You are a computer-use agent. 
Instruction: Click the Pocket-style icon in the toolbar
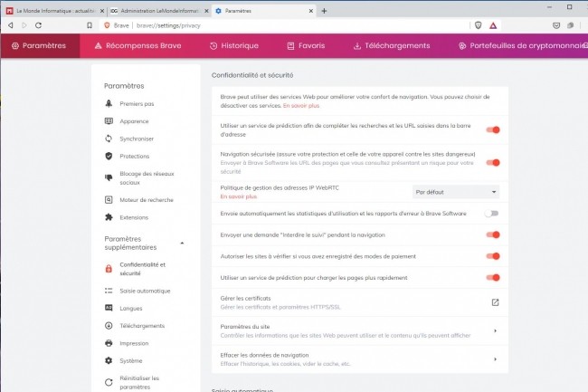coord(556,25)
